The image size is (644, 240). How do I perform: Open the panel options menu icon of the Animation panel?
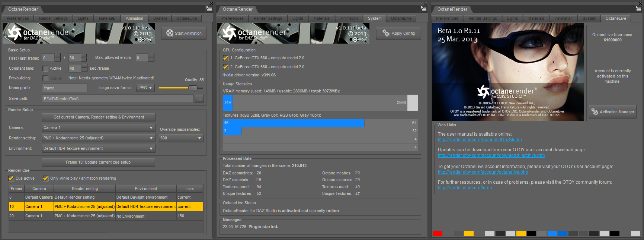click(x=209, y=9)
